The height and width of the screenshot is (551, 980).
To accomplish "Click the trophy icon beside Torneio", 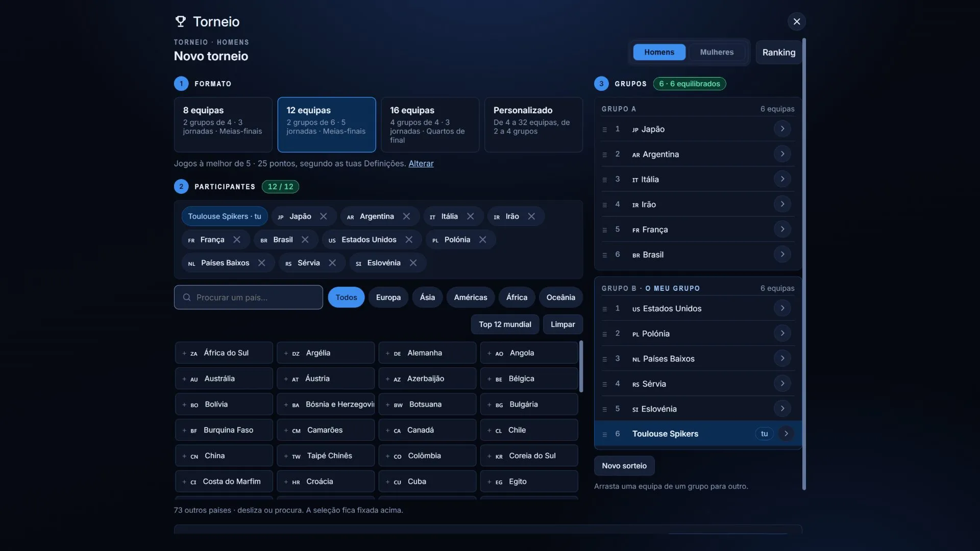I will click(181, 21).
